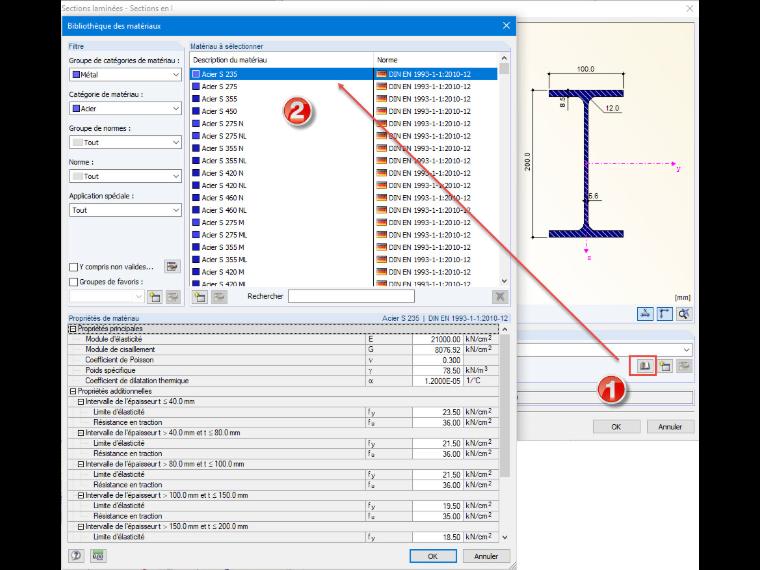Screen dimensions: 760x570
Task: Click Coefficient de Poisson value 0.300
Action: pos(438,360)
